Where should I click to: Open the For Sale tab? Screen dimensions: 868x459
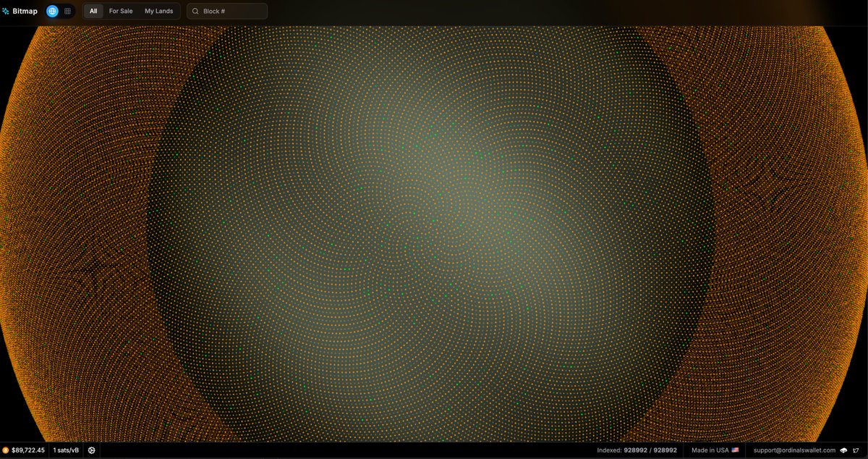coord(121,11)
